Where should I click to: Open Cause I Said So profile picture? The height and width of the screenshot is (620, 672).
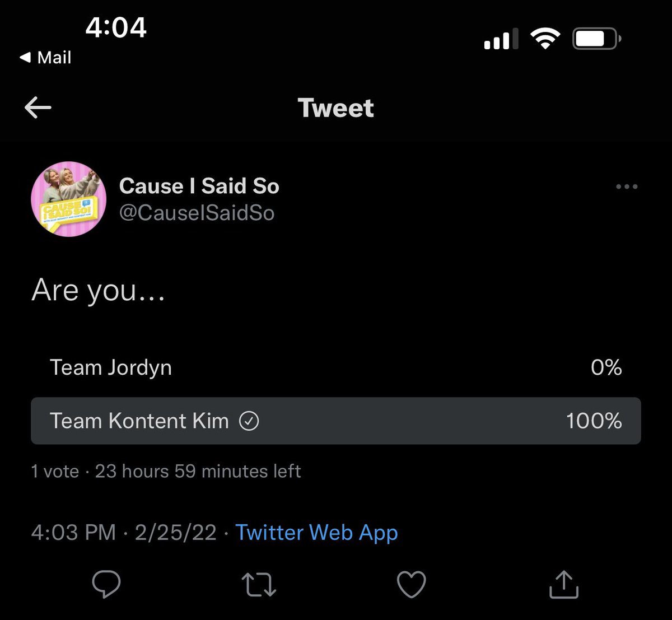[69, 199]
